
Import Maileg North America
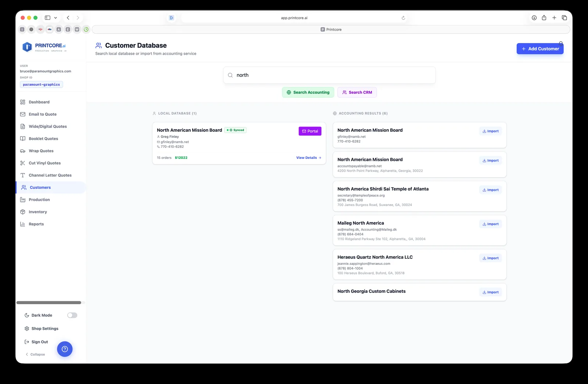pos(491,224)
